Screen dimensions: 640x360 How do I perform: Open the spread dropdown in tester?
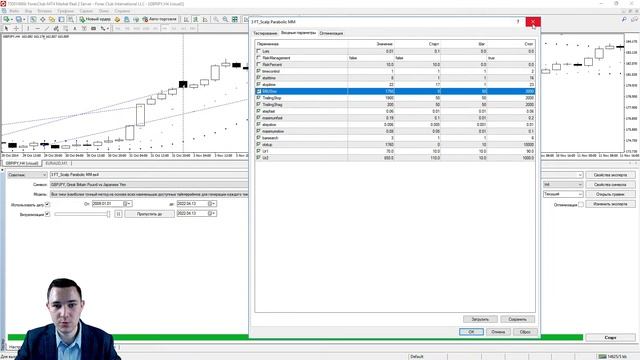tap(562, 194)
